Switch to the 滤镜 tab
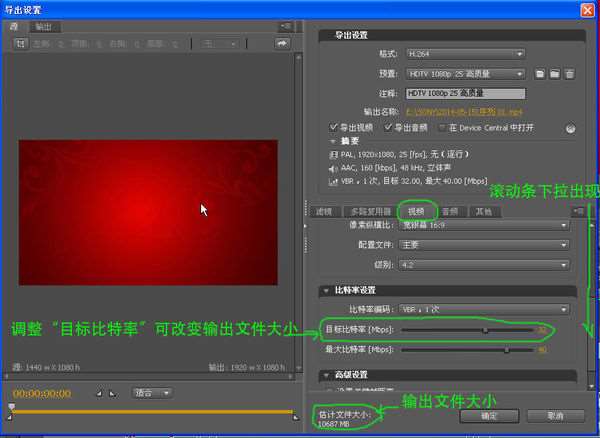This screenshot has height=438, width=600. tap(324, 212)
